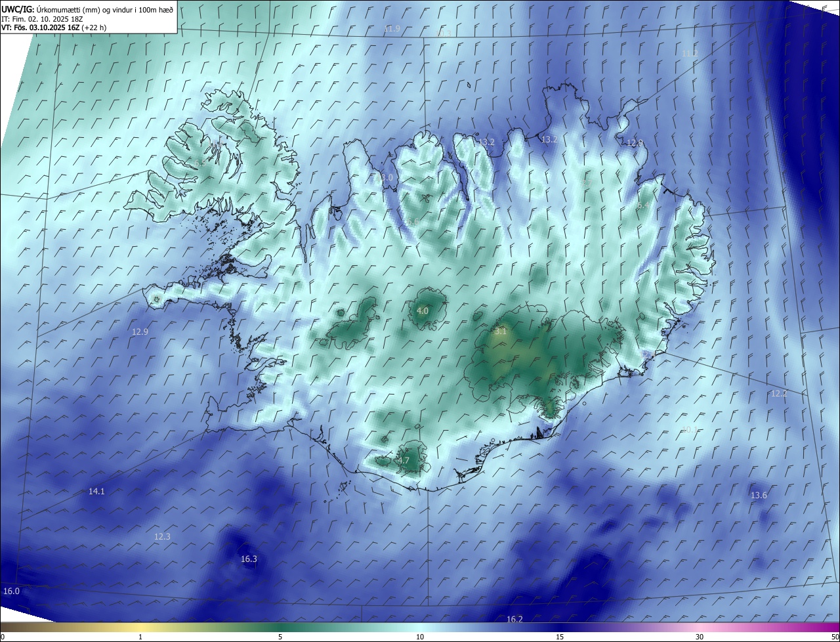Click the 16.0 value at the map edge

point(12,591)
